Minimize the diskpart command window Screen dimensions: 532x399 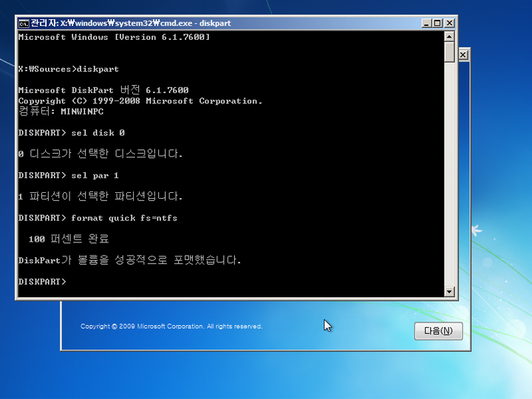pyautogui.click(x=426, y=23)
